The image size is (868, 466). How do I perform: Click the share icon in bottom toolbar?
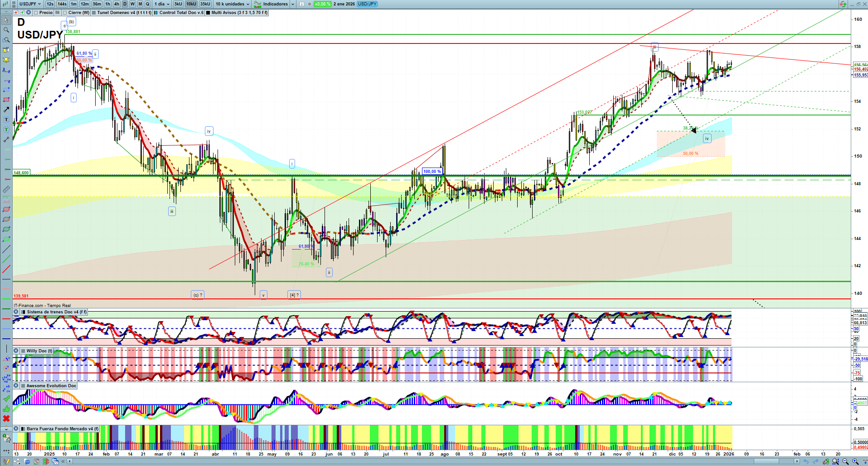(x=17, y=461)
